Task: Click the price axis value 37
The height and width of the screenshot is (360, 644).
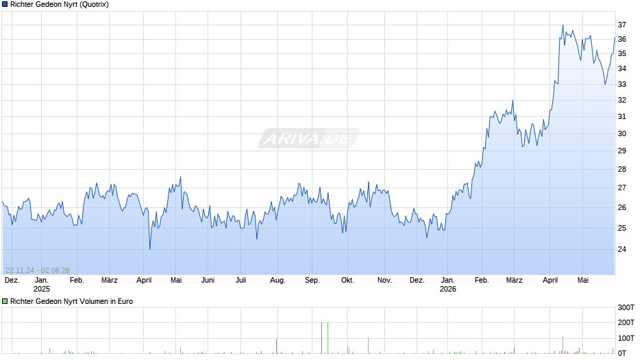Action: [x=622, y=25]
